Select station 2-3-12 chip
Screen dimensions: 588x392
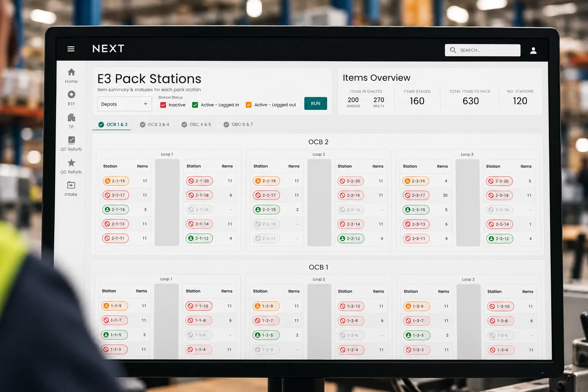point(499,239)
